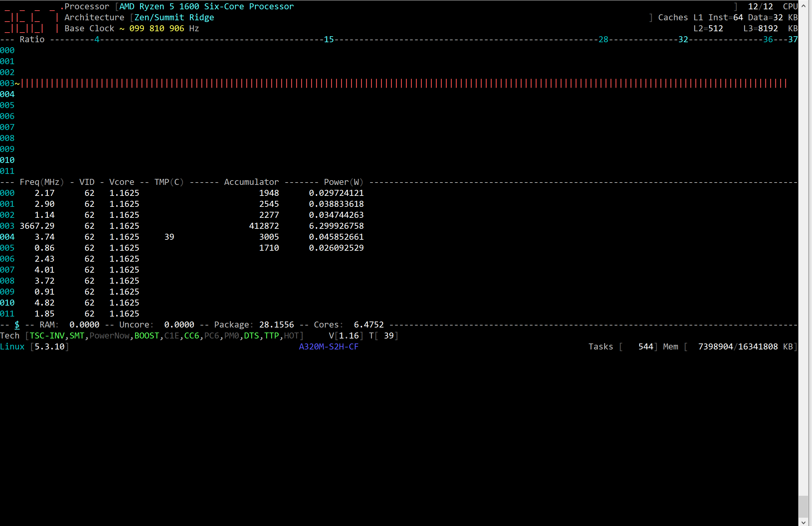This screenshot has height=526, width=812.
Task: Click the Linux kernel version 5.3.10
Action: tap(50, 346)
